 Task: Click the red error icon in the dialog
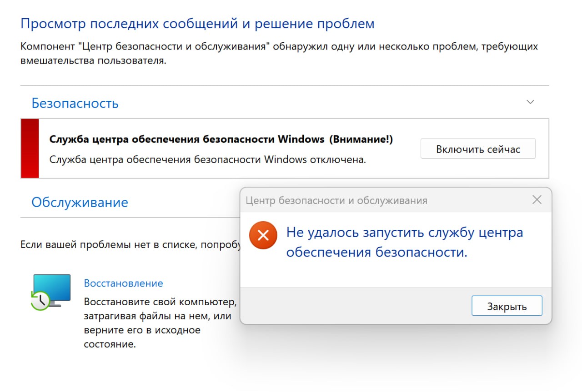pyautogui.click(x=263, y=235)
